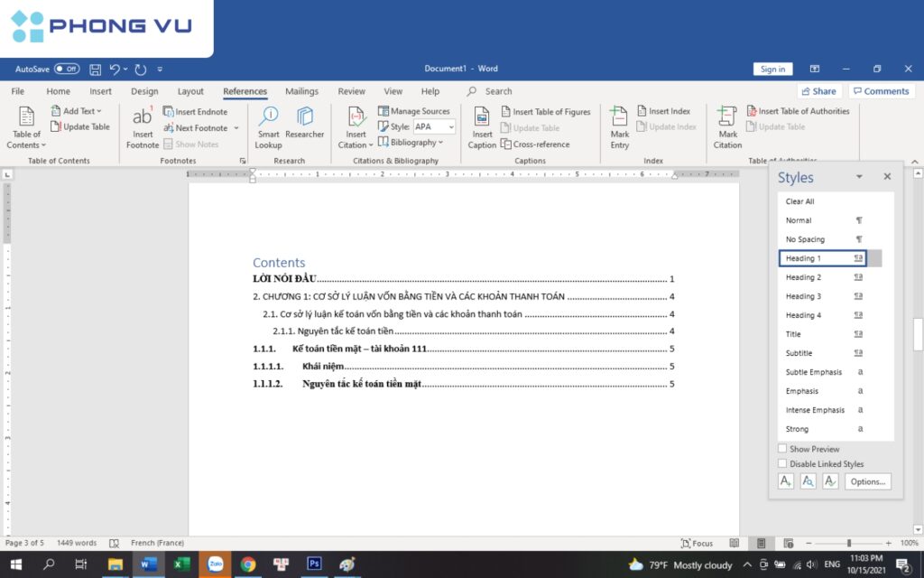Check Disable Linked Styles
Image resolution: width=924 pixels, height=578 pixels.
[x=781, y=463]
